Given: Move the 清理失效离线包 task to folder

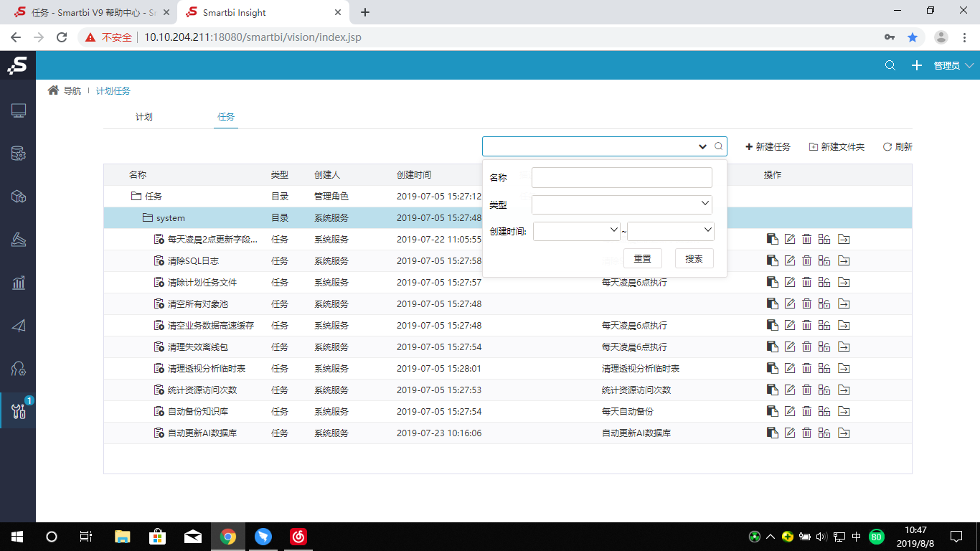Looking at the screenshot, I should click(x=844, y=347).
